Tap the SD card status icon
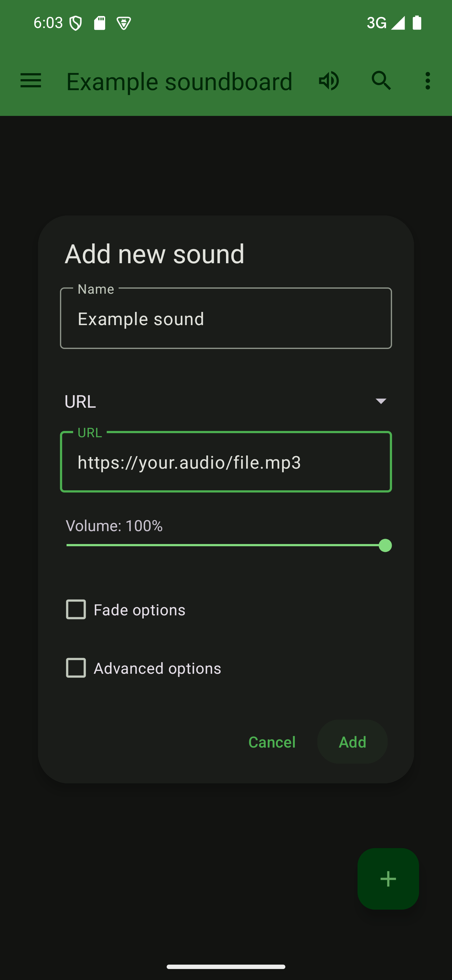The width and height of the screenshot is (452, 980). pyautogui.click(x=100, y=23)
